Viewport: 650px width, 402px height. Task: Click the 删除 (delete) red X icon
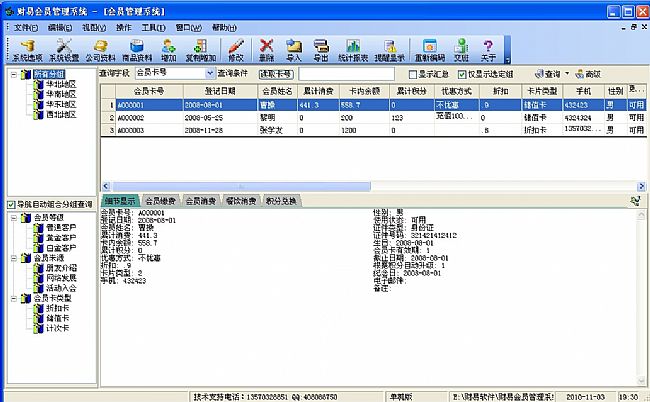coord(266,51)
